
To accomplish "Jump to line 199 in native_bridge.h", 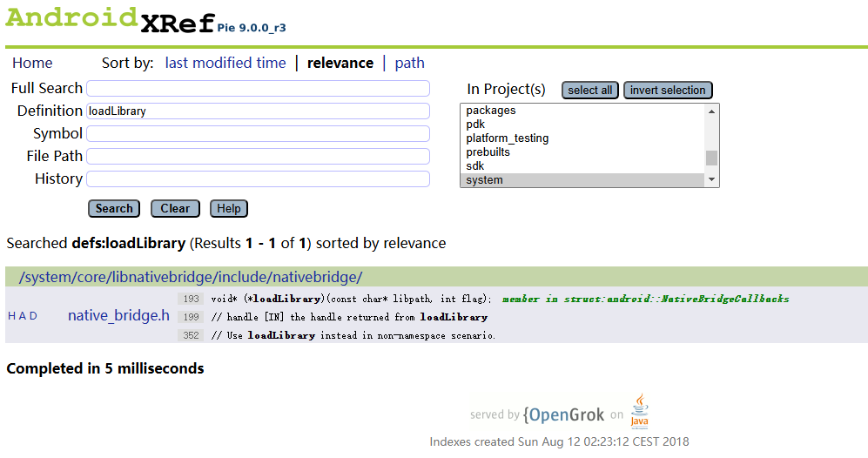I will point(191,317).
